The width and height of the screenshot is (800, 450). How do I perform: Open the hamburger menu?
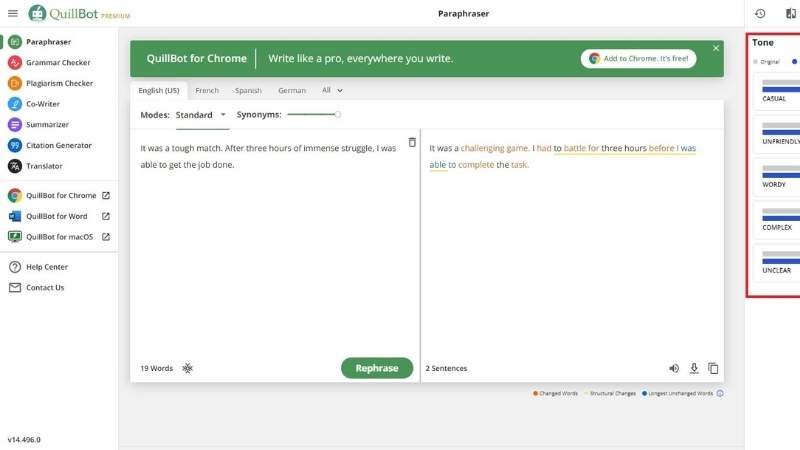[x=12, y=13]
